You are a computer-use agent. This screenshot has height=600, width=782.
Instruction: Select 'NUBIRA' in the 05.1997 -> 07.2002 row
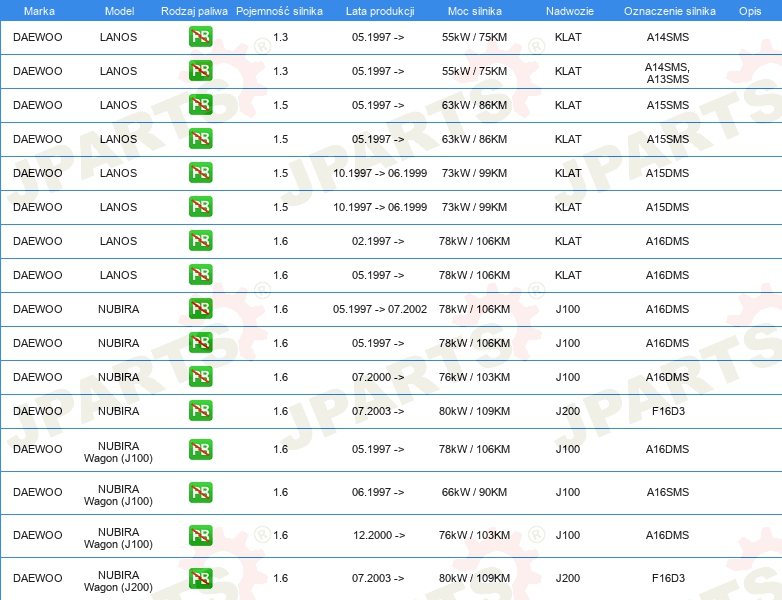(x=118, y=309)
